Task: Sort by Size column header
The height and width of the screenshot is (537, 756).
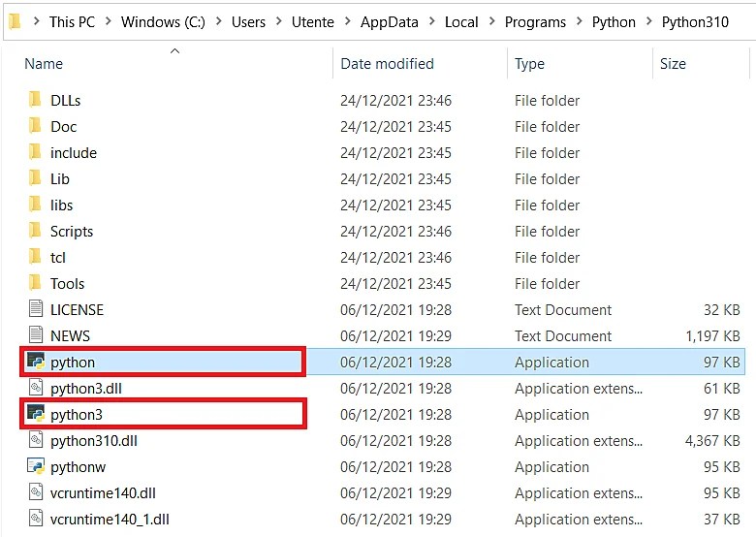Action: coord(673,64)
